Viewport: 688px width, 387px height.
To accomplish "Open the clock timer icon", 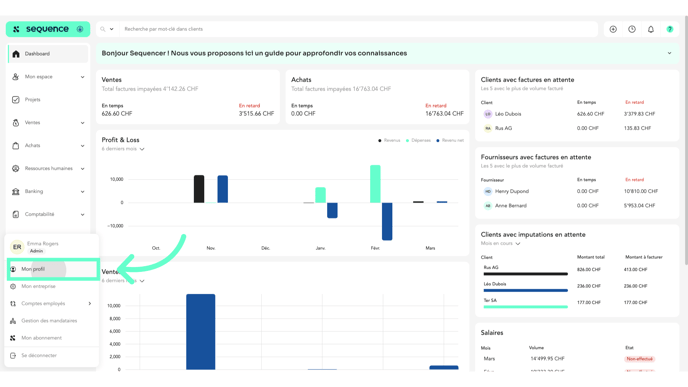I will [x=632, y=29].
